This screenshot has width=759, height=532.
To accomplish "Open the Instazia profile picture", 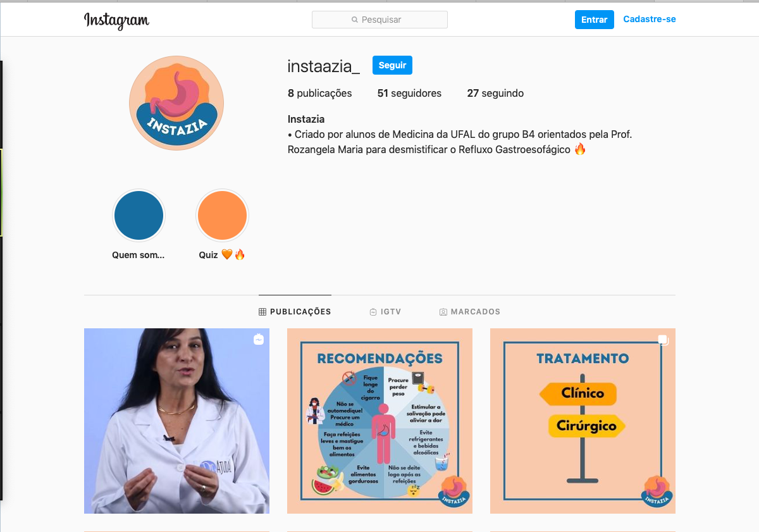I will point(176,103).
